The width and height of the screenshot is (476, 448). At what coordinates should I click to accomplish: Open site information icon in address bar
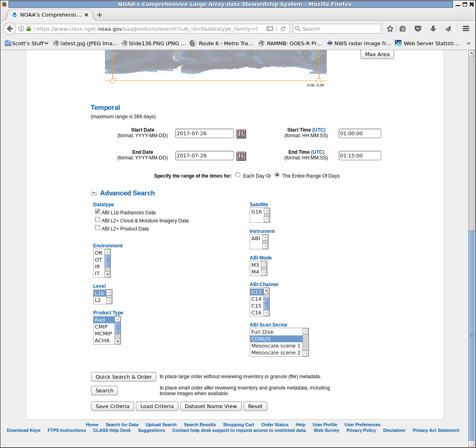(21, 29)
